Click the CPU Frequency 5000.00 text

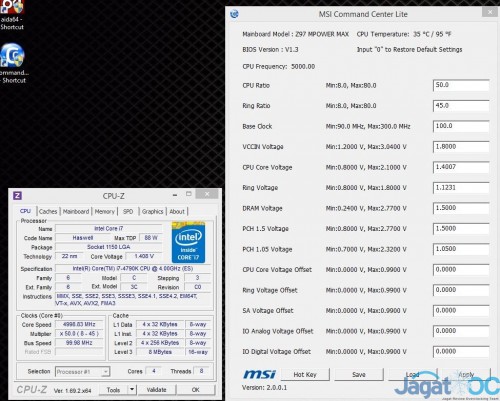pos(278,66)
